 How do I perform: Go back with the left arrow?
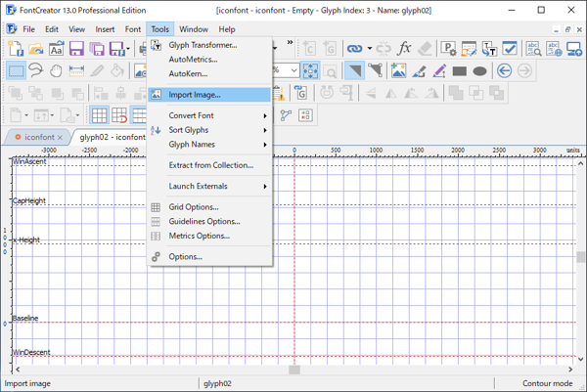pyautogui.click(x=504, y=70)
